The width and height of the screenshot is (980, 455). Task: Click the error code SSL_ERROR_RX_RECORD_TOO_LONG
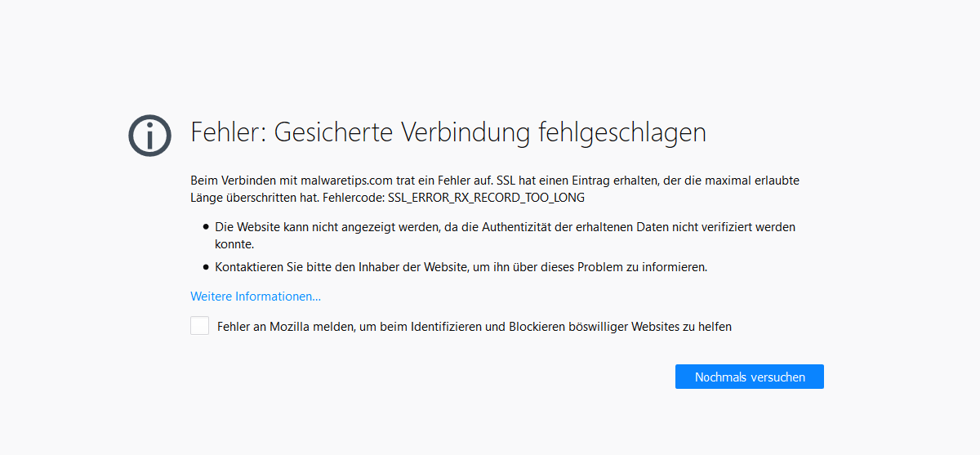click(503, 198)
